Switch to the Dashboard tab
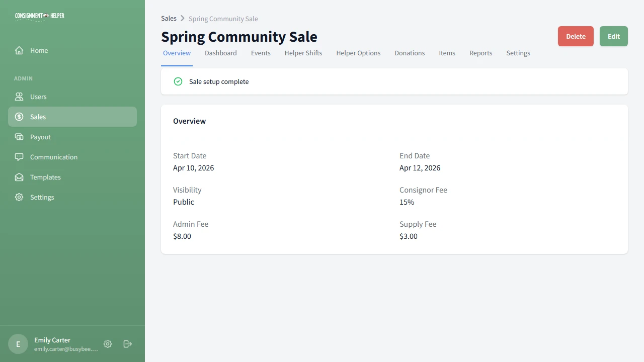Image resolution: width=644 pixels, height=362 pixels. (220, 53)
